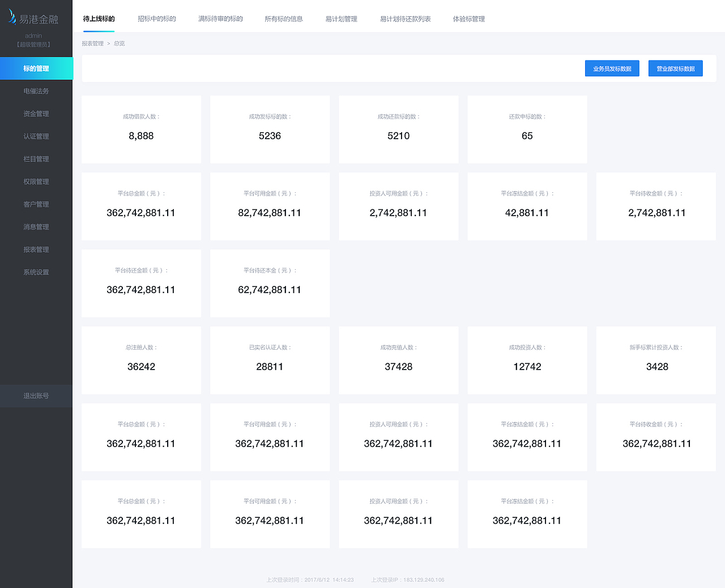Click the 业务员发标数据 button
The image size is (725, 588).
612,68
